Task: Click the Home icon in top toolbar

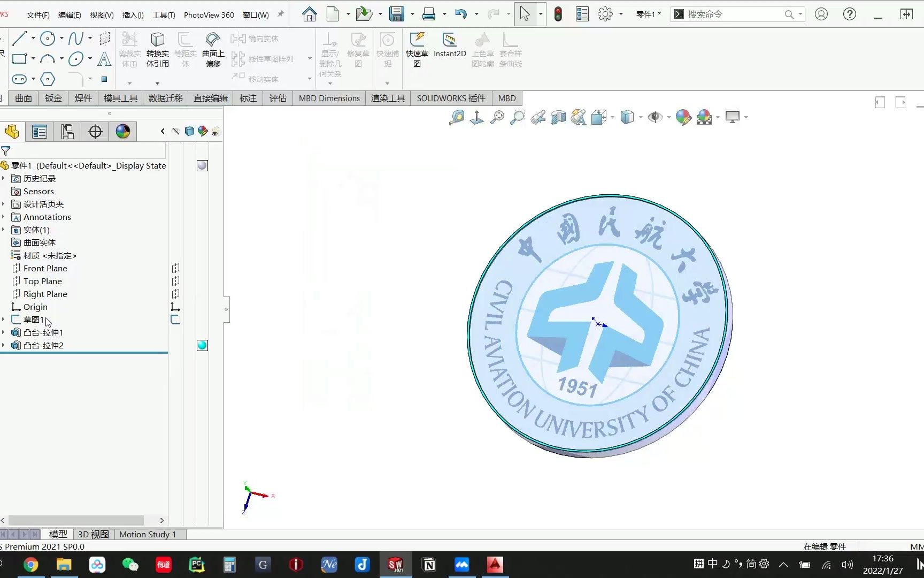Action: tap(309, 14)
